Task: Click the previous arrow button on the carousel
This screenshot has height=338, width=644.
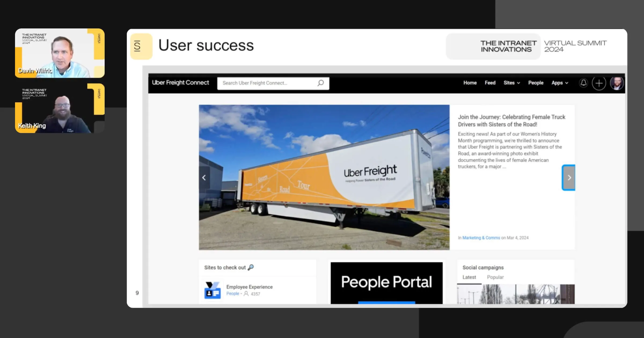Action: pyautogui.click(x=204, y=178)
